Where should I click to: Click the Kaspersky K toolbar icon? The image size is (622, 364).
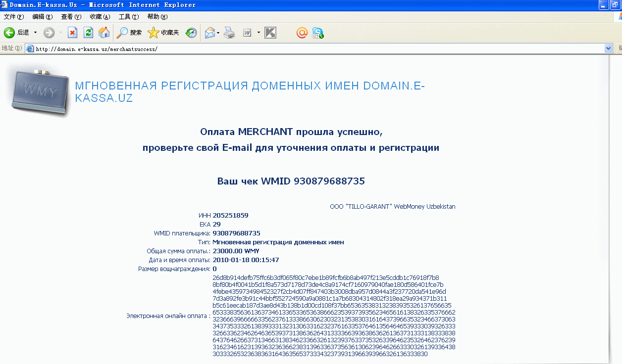270,33
